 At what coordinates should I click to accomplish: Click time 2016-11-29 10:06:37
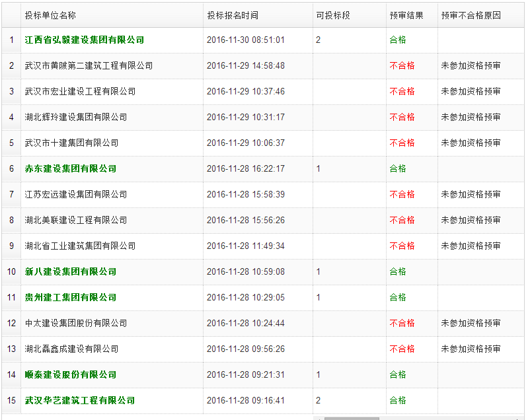(246, 143)
